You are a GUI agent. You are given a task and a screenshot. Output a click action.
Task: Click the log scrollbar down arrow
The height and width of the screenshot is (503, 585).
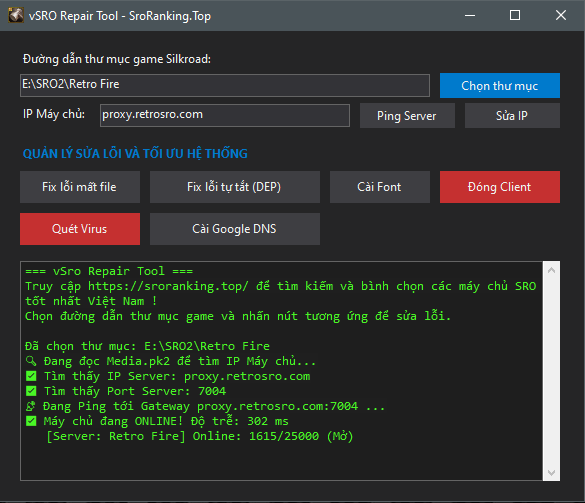pos(551,473)
